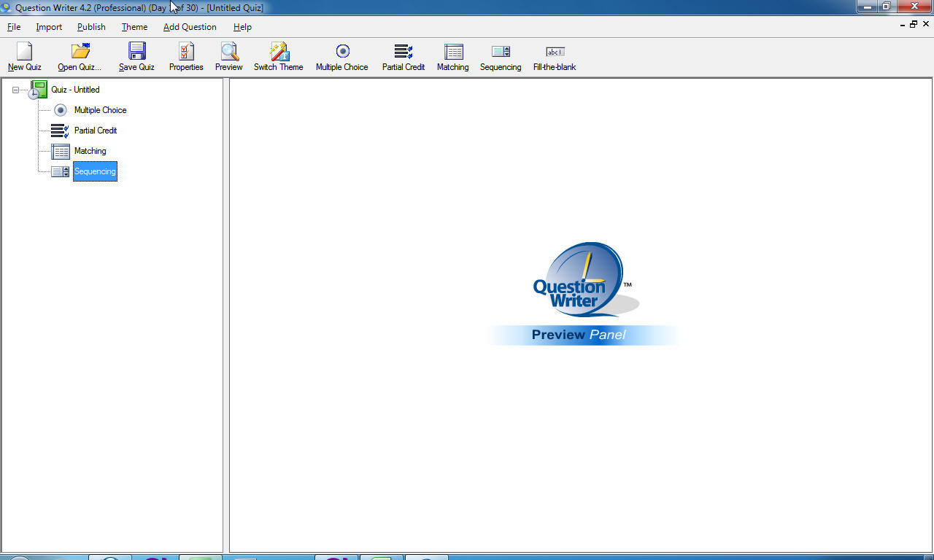This screenshot has height=560, width=934.
Task: Select Partial Credit question in tree
Action: [96, 131]
